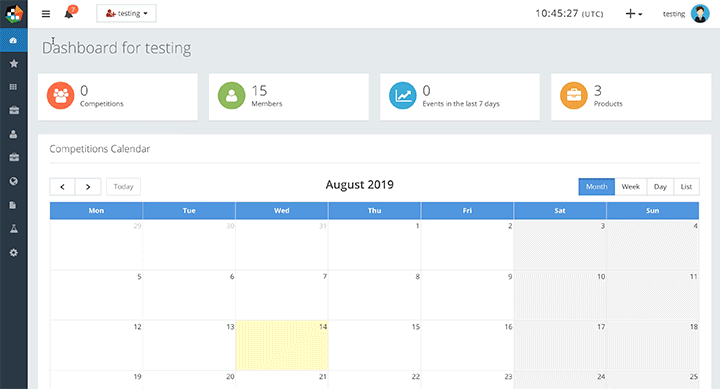Switch calendar to List view

(686, 186)
